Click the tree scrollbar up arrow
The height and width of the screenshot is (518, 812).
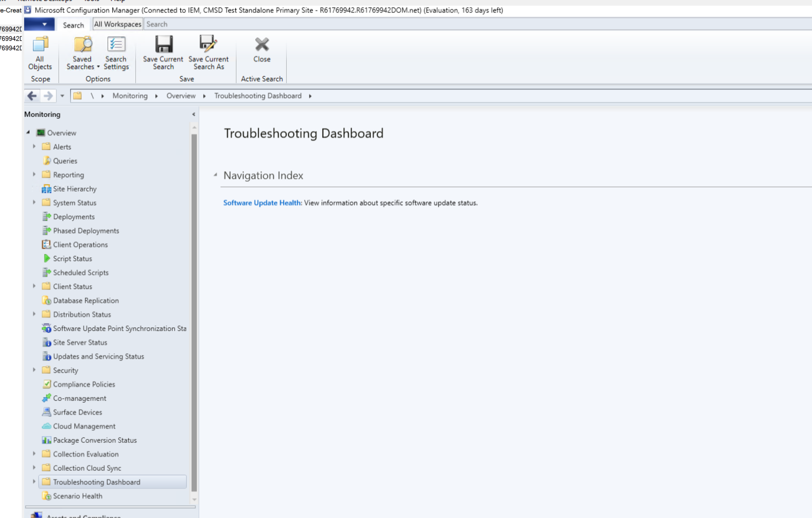tap(194, 128)
